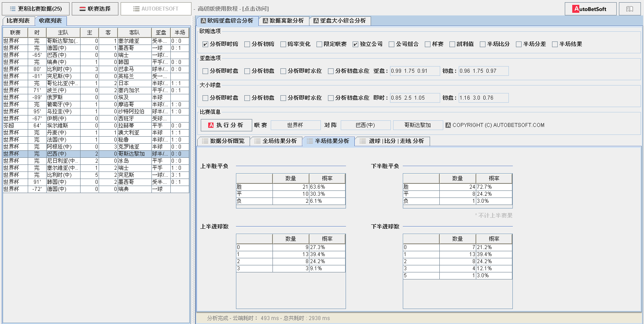Viewport: 644px width, 324px height.
Task: Click the list icon on 更新比赛数据 button
Action: coord(13,9)
